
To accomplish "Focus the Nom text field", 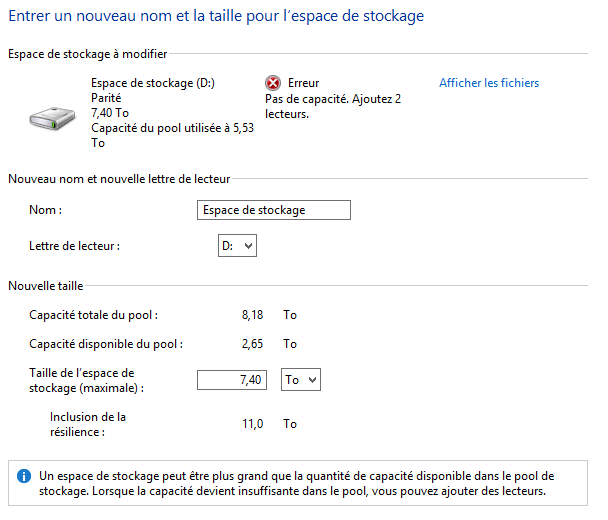I will [x=275, y=210].
